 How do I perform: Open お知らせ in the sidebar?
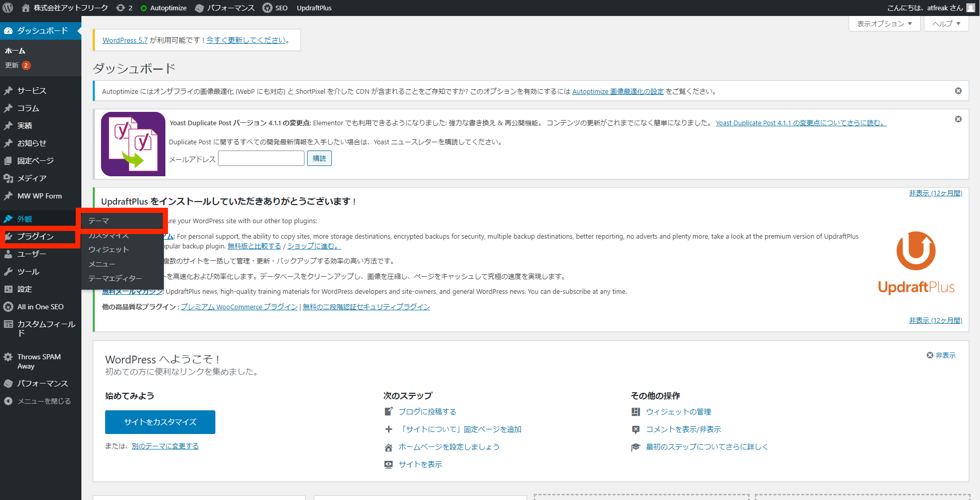point(41,143)
